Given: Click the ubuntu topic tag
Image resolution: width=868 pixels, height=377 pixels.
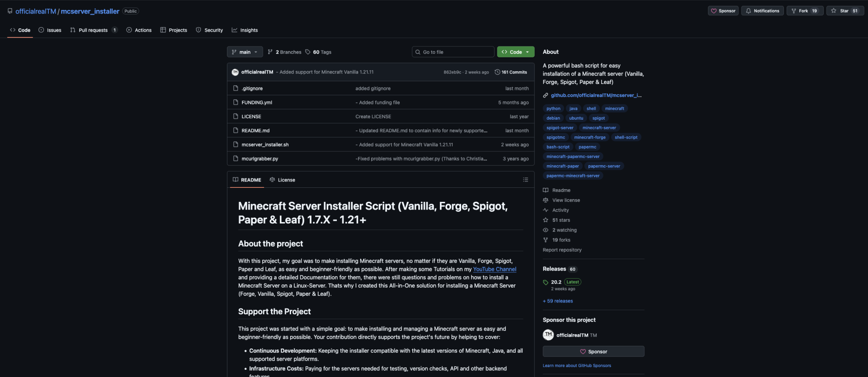Looking at the screenshot, I should pos(576,118).
